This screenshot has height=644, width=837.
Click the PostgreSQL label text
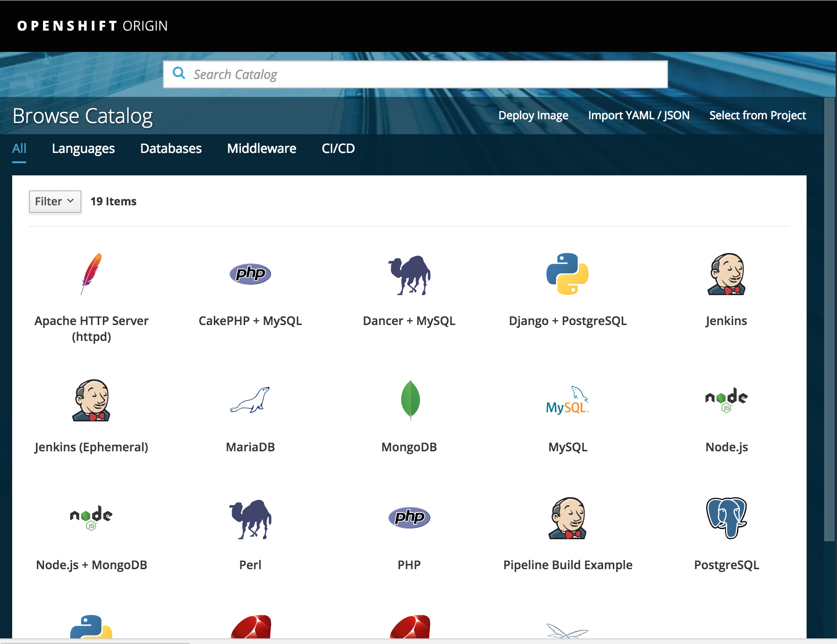tap(727, 565)
